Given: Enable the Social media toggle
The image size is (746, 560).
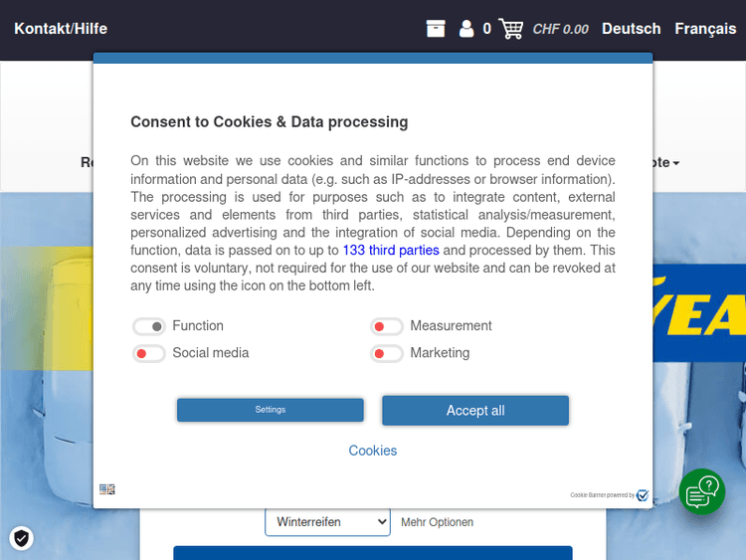Looking at the screenshot, I should click(149, 353).
